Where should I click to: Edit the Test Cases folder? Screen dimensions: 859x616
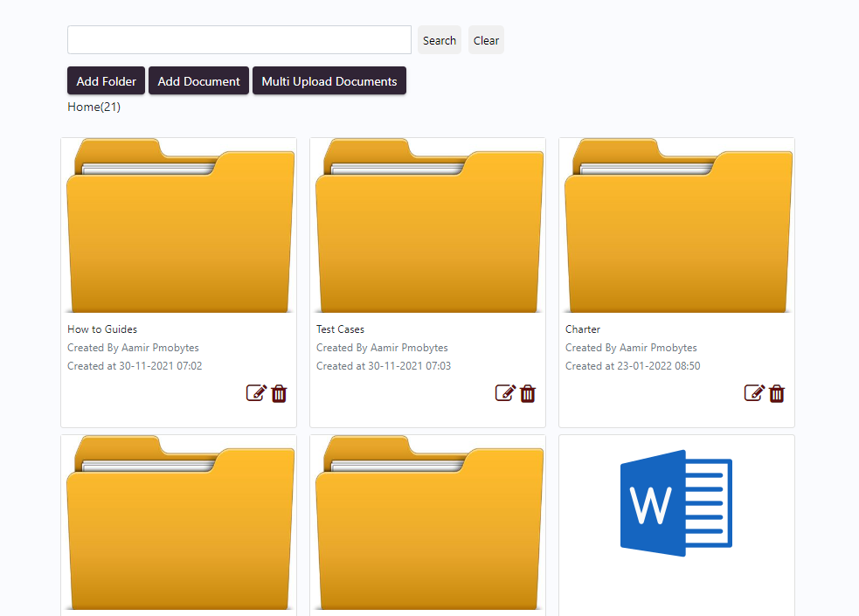click(505, 393)
